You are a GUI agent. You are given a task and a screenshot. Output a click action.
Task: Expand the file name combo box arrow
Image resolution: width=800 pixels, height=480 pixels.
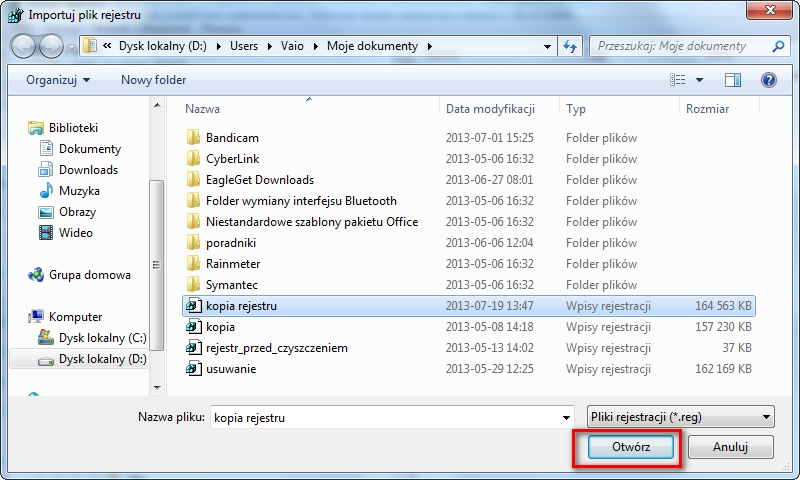point(565,418)
